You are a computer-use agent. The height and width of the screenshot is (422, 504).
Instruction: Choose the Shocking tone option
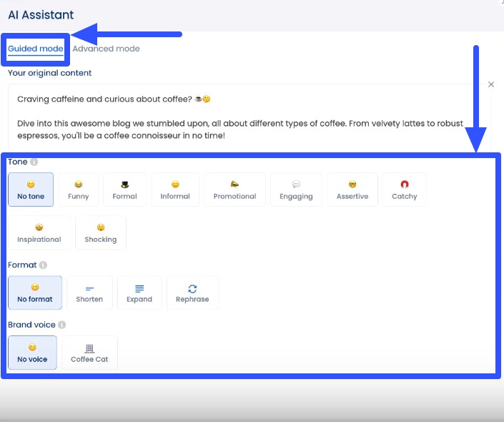click(x=101, y=233)
